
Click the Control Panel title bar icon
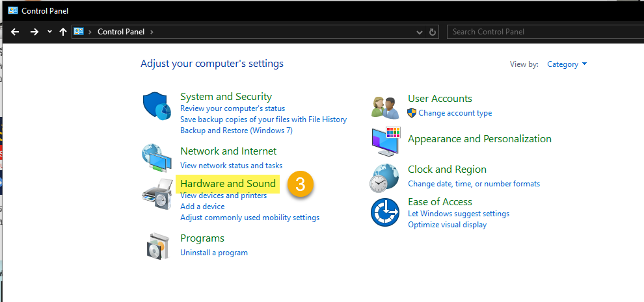click(x=13, y=10)
